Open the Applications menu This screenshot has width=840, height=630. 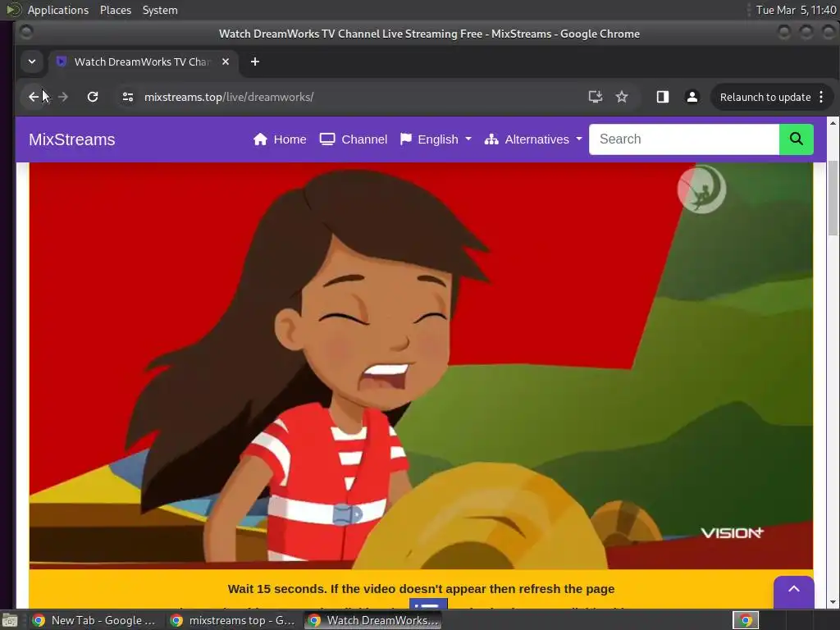pyautogui.click(x=58, y=10)
